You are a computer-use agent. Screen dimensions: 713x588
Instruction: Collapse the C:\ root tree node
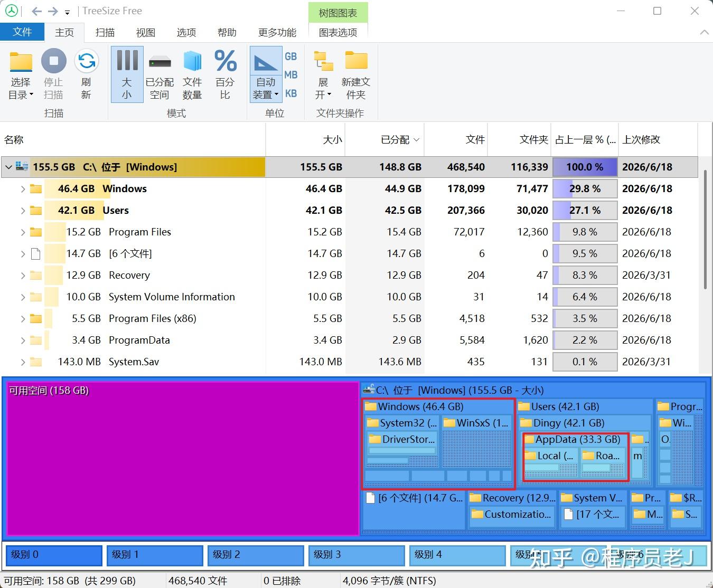pos(8,167)
